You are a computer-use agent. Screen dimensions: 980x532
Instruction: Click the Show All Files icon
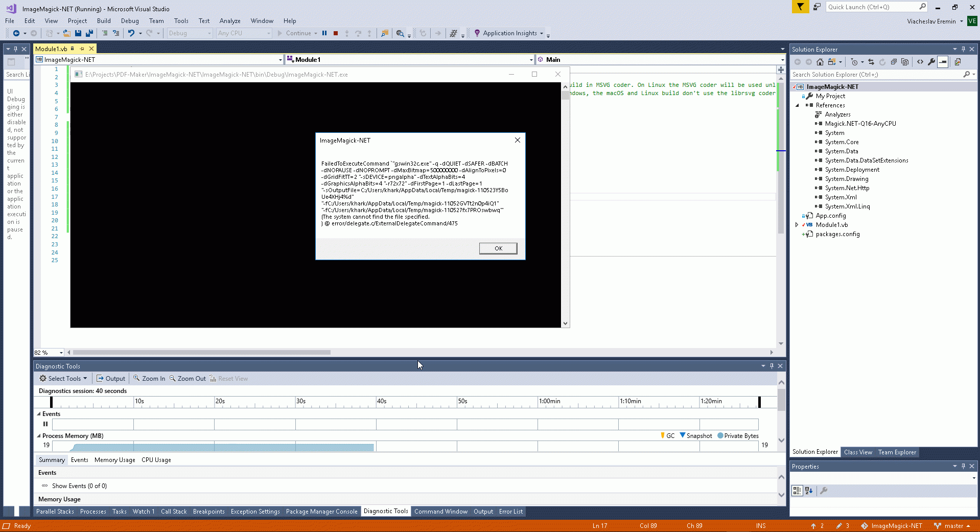pyautogui.click(x=905, y=62)
